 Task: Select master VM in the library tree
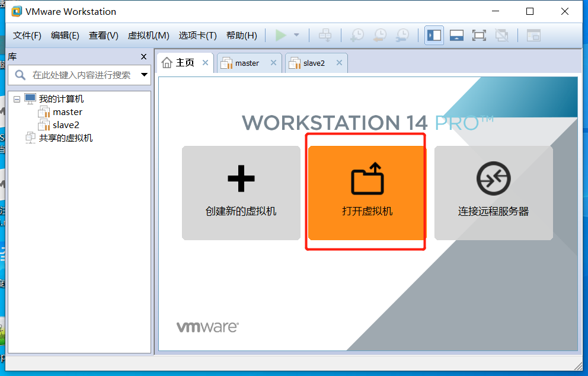pyautogui.click(x=68, y=112)
